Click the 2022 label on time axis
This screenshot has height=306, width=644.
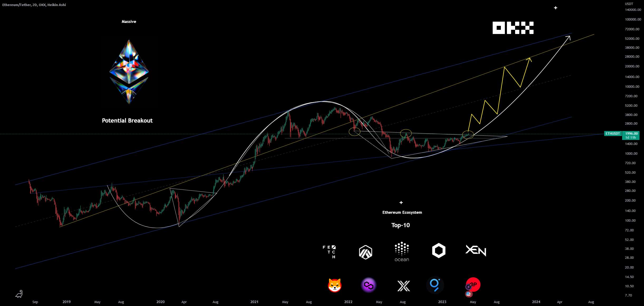tap(348, 302)
